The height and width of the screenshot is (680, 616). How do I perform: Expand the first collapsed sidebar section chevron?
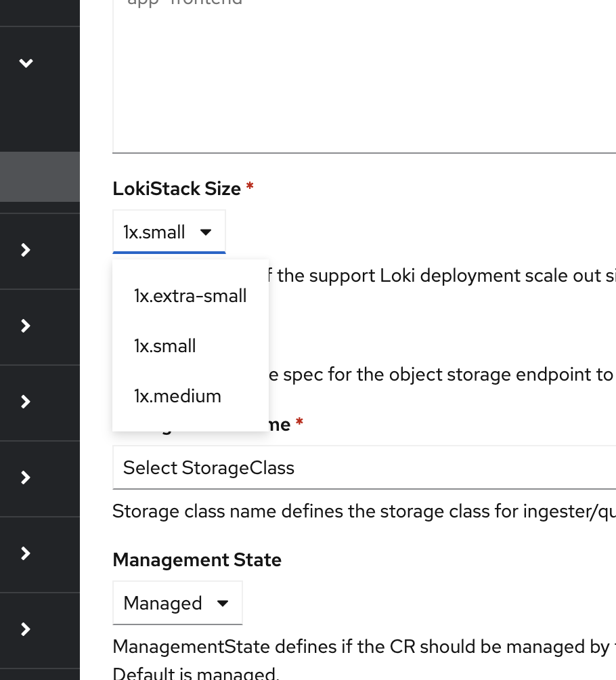tap(26, 251)
